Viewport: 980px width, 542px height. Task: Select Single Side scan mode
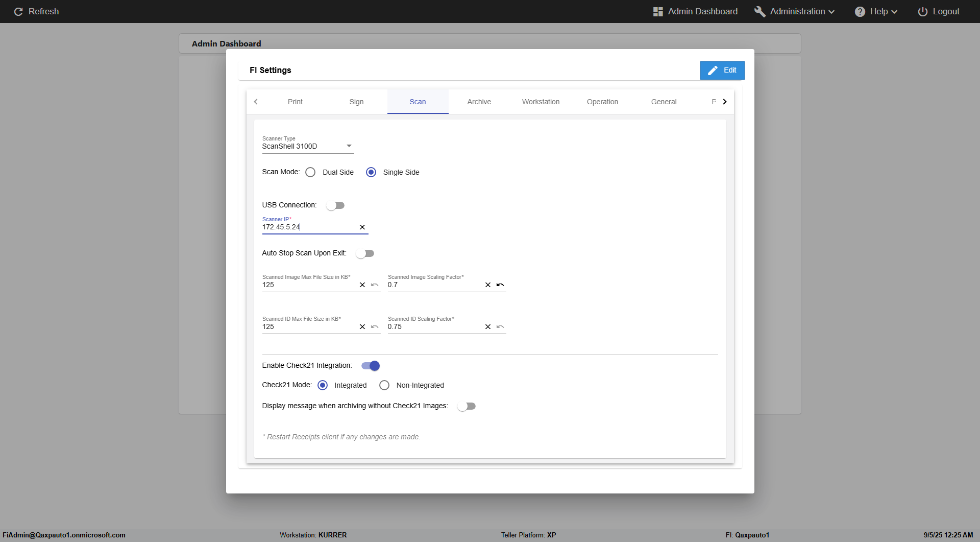click(371, 172)
